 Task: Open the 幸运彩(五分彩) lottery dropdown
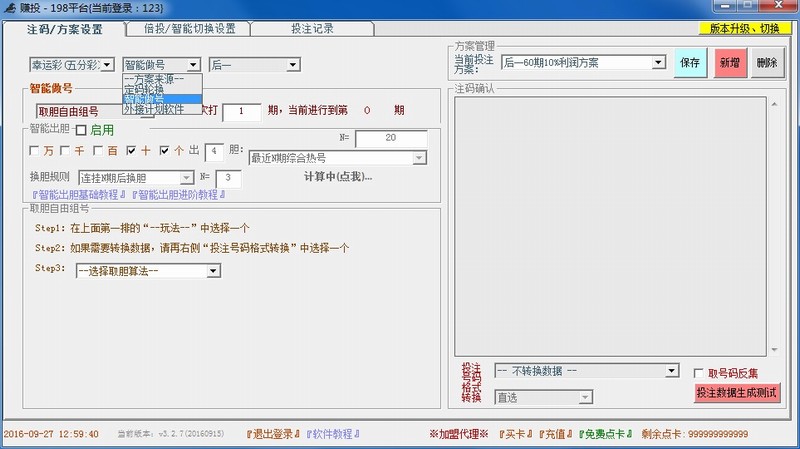(71, 65)
